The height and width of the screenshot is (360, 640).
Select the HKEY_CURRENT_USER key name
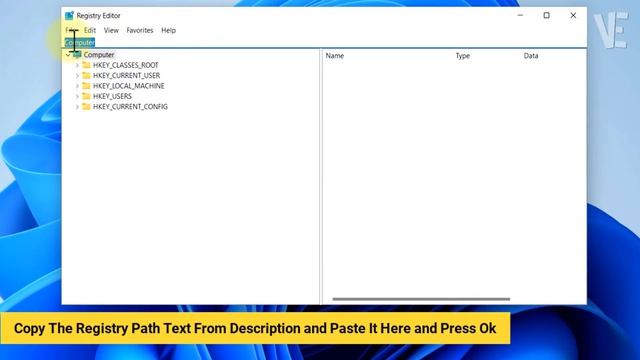click(x=127, y=76)
